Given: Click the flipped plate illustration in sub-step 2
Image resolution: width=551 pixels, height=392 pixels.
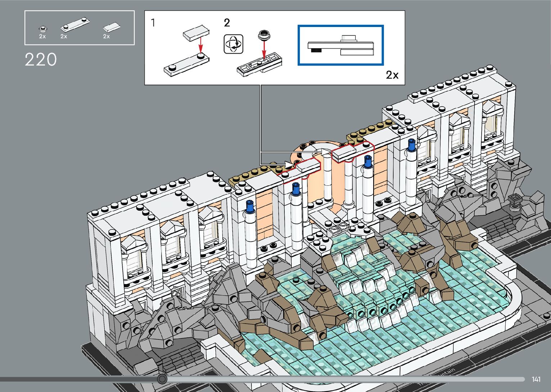Looking at the screenshot, I should [259, 66].
